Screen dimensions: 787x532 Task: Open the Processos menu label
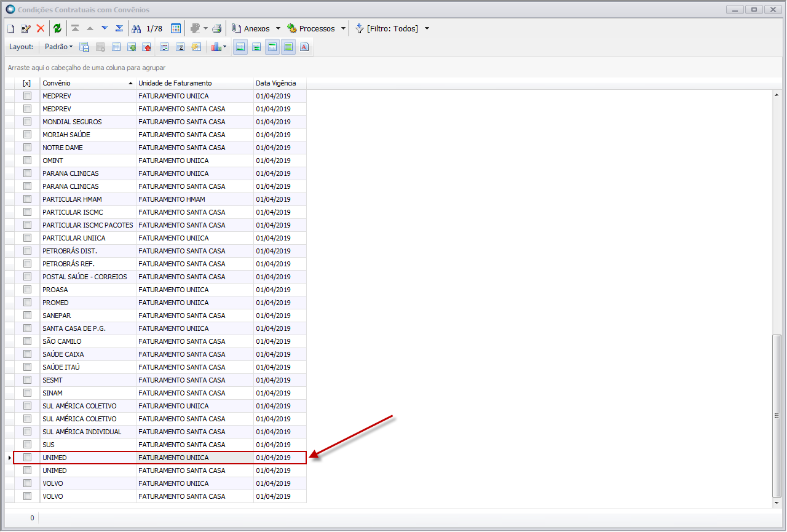(317, 28)
